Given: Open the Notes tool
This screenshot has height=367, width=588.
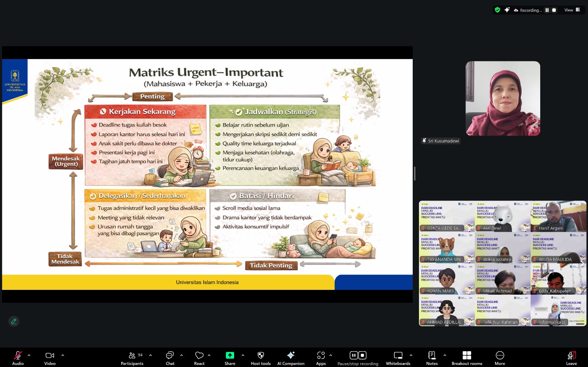Looking at the screenshot, I should pos(432,358).
